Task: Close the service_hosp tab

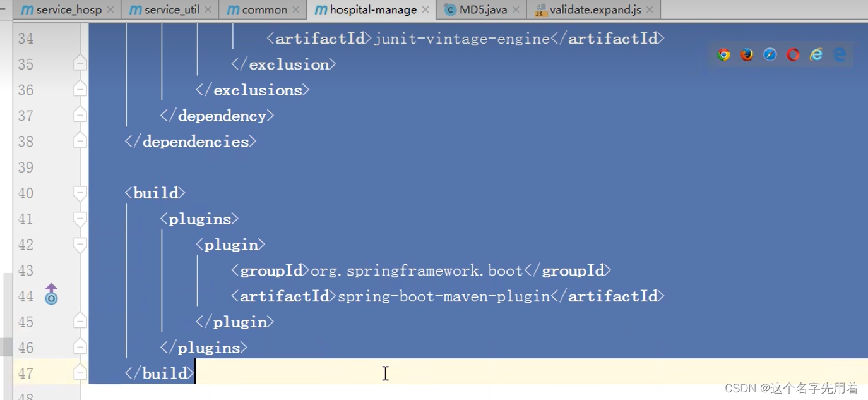Action: pyautogui.click(x=110, y=10)
